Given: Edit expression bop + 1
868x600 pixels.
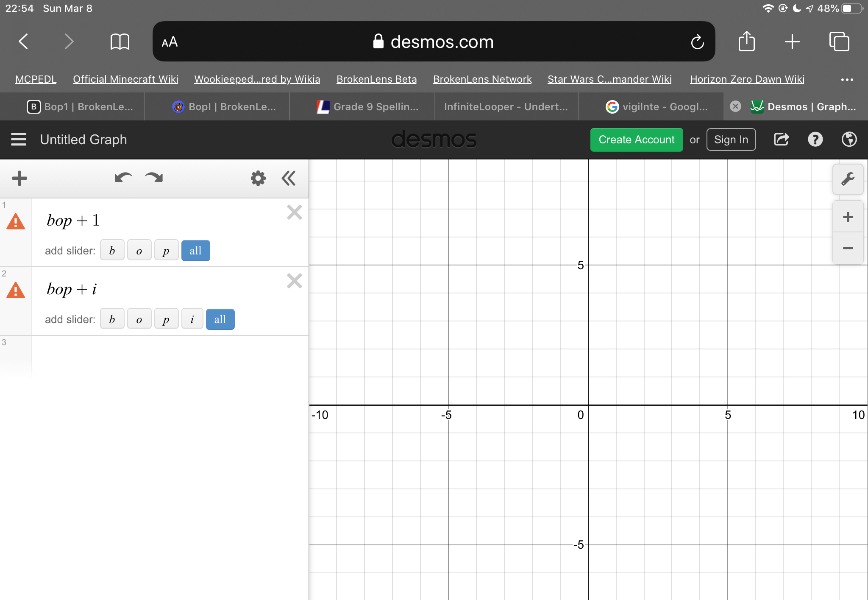Looking at the screenshot, I should [x=73, y=220].
